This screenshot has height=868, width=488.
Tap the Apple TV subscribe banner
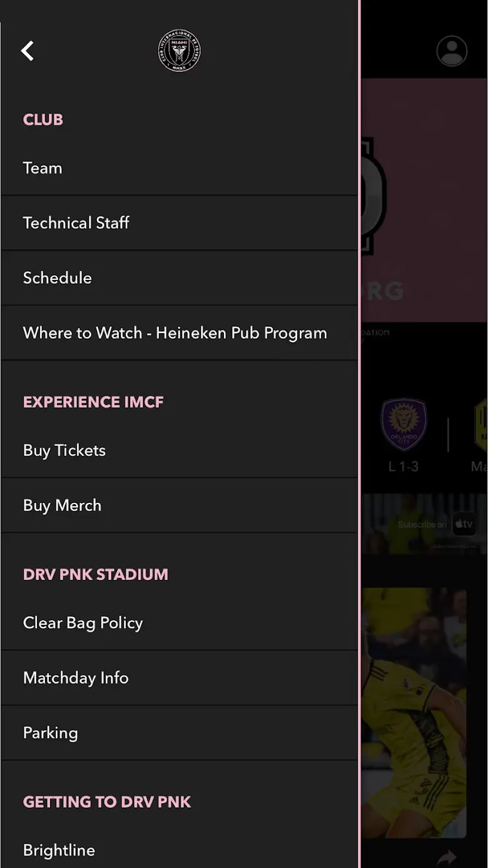pyautogui.click(x=424, y=524)
